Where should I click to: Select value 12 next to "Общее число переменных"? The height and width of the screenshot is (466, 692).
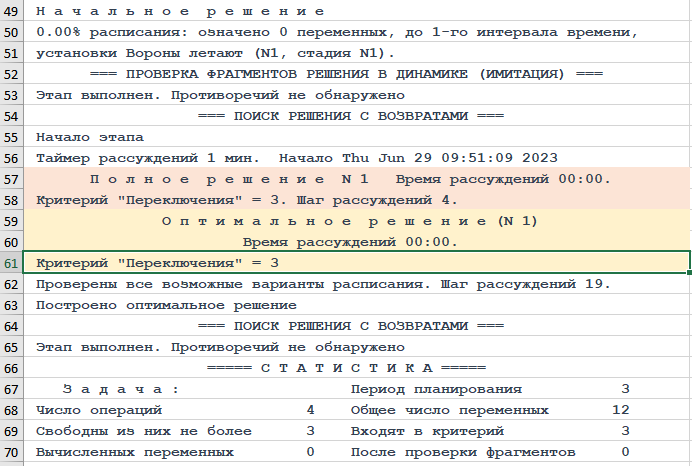(620, 410)
